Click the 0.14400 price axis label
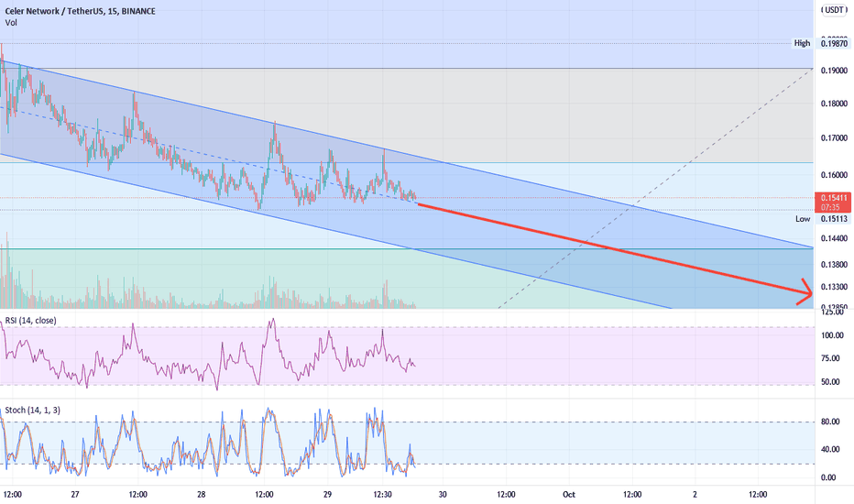Viewport: 854px width, 504px height. [x=834, y=238]
